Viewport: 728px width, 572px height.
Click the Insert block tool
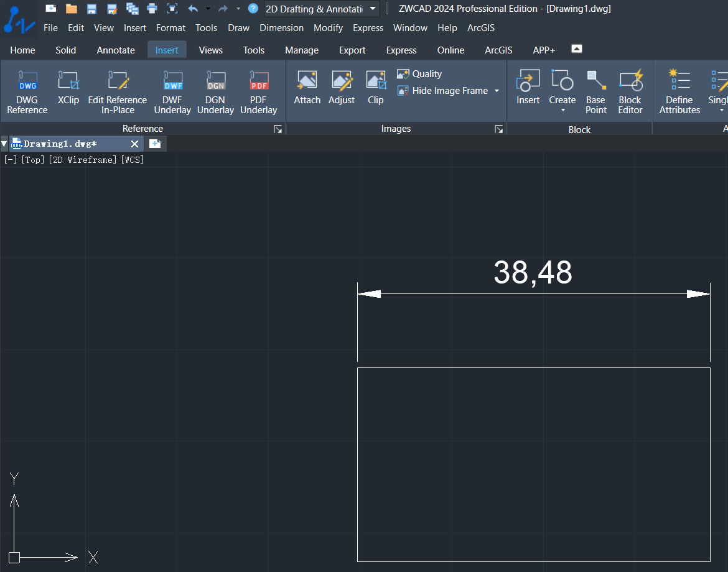(x=528, y=88)
